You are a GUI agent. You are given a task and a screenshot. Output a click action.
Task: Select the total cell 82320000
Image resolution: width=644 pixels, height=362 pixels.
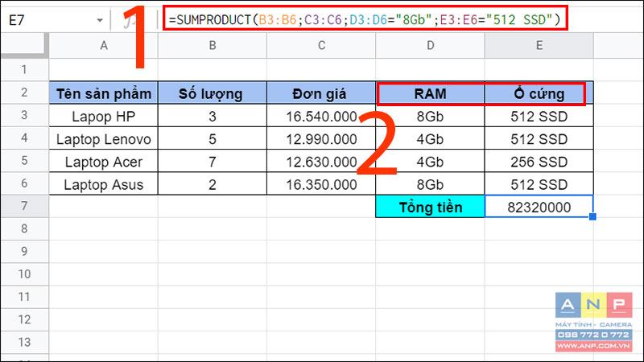click(539, 207)
